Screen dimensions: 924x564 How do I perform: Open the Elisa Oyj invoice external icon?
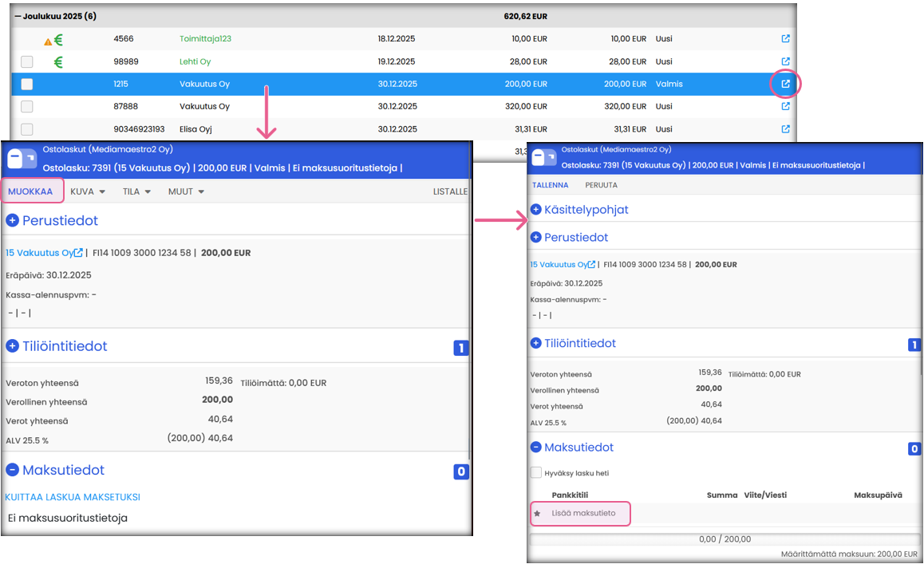point(785,128)
